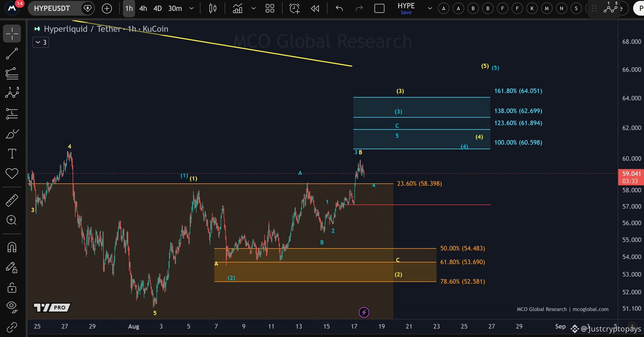
Task: Click the S favorite shortcut circle
Action: click(576, 8)
